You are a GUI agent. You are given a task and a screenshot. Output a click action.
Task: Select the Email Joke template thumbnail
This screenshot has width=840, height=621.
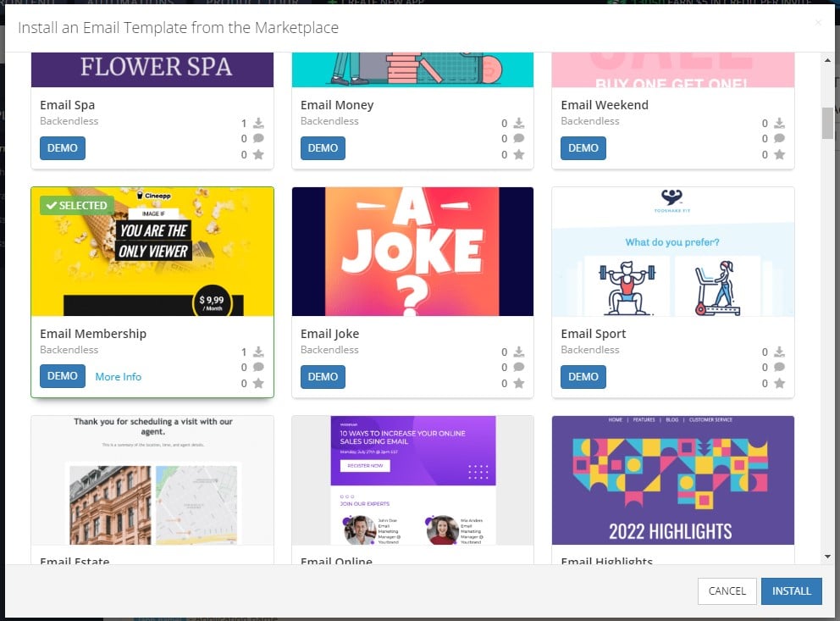pyautogui.click(x=412, y=252)
